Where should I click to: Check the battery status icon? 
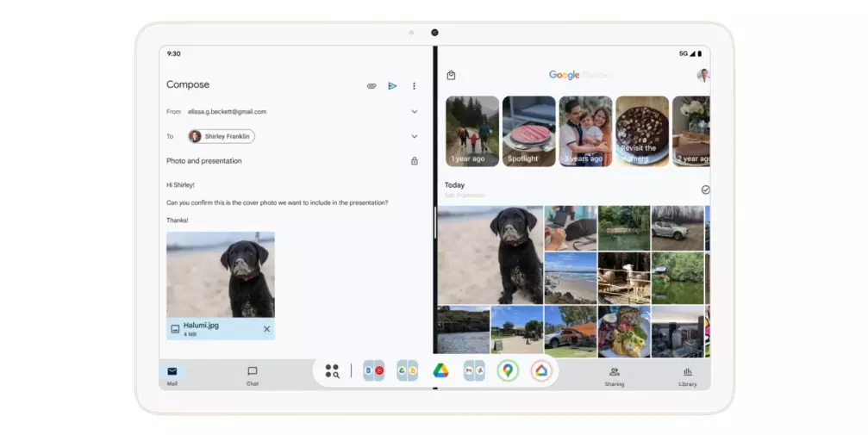700,53
